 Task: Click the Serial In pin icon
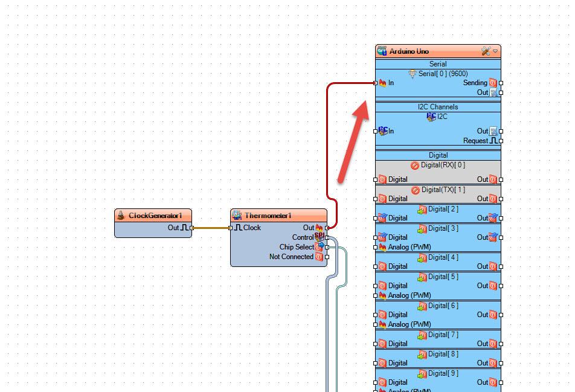tap(382, 83)
